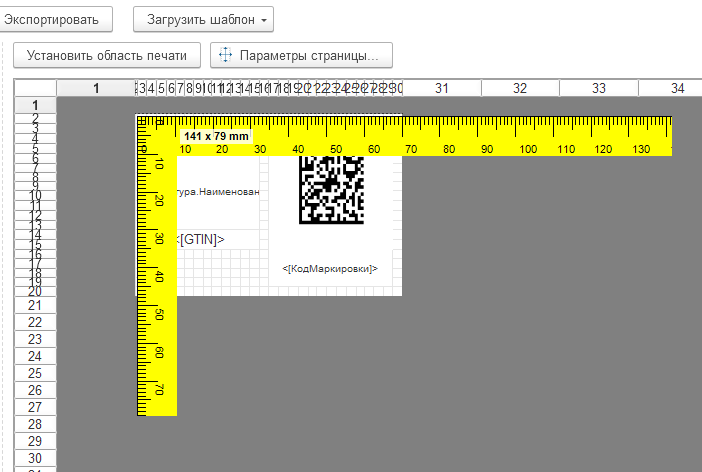The width and height of the screenshot is (702, 472).
Task: Select row header 1
Action: click(x=35, y=105)
